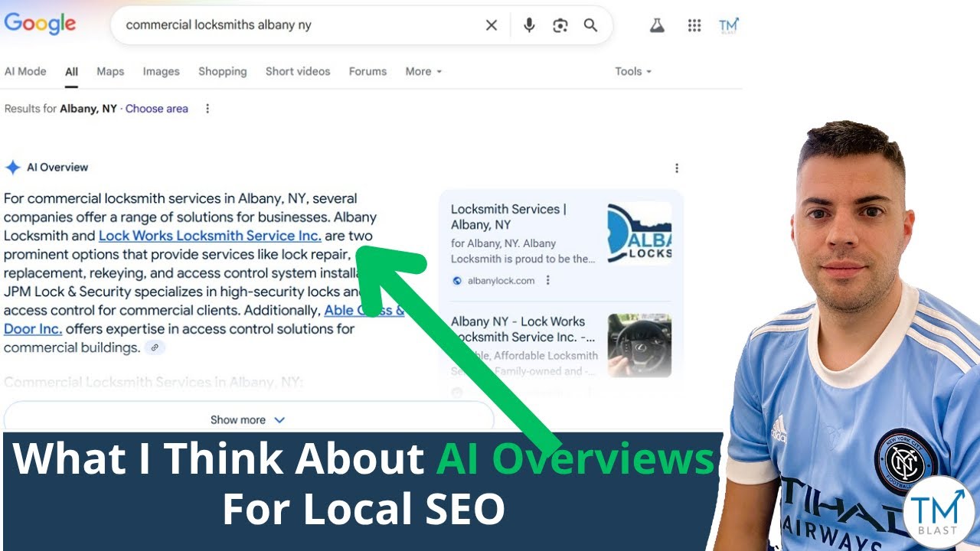Click the car interior thumbnail
This screenshot has width=980, height=551.
point(639,346)
